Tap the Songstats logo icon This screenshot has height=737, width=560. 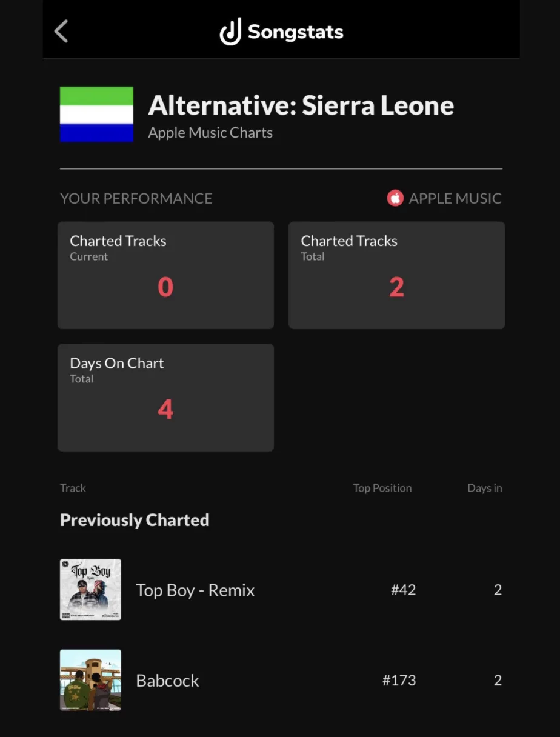point(230,31)
